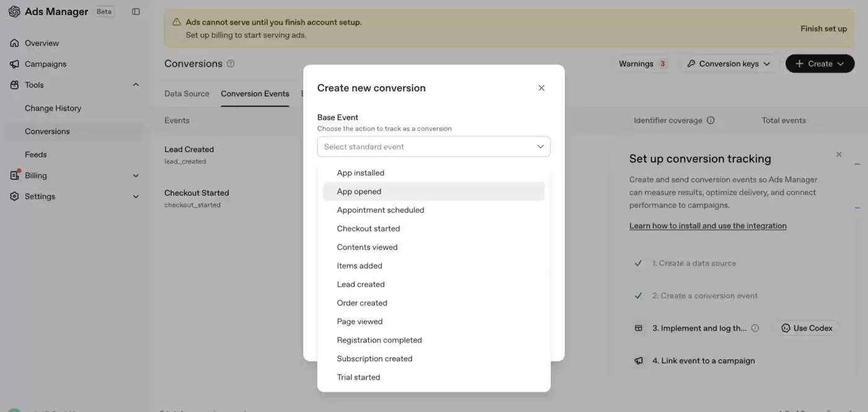
Task: Expand the Billing section
Action: click(x=136, y=175)
